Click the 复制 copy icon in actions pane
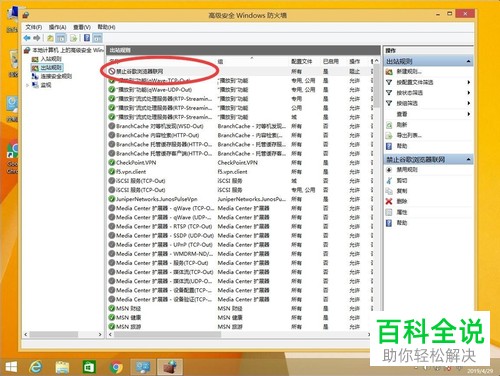This screenshot has width=500, height=376. (389, 191)
